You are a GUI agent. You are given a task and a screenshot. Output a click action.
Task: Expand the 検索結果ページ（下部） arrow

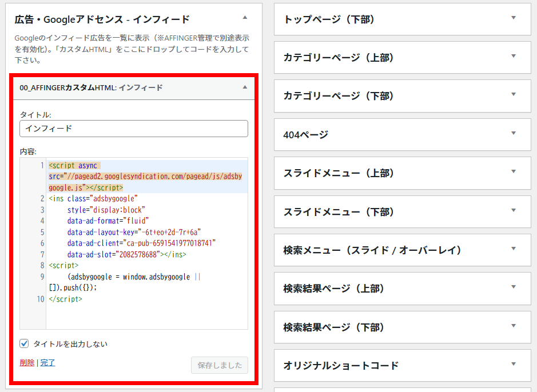coord(513,326)
